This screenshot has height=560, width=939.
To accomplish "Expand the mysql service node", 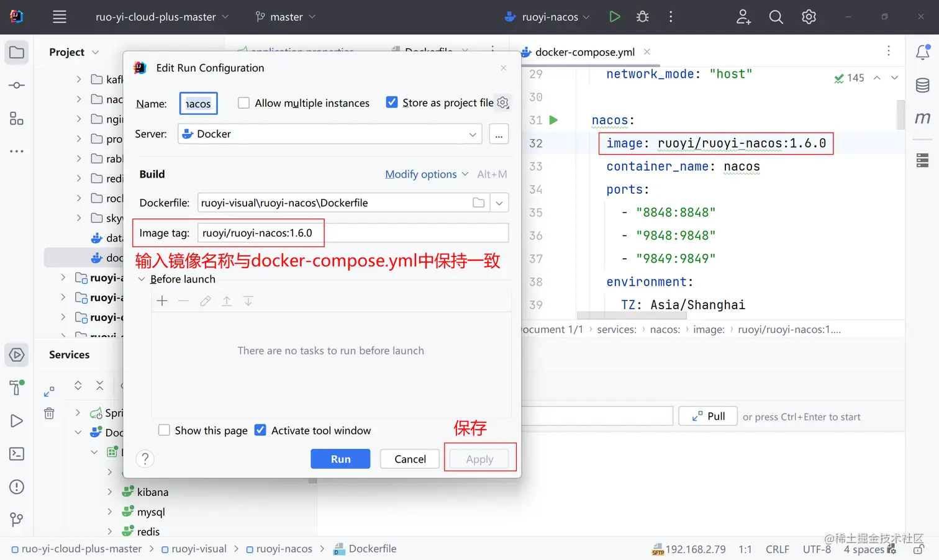I will (x=110, y=512).
